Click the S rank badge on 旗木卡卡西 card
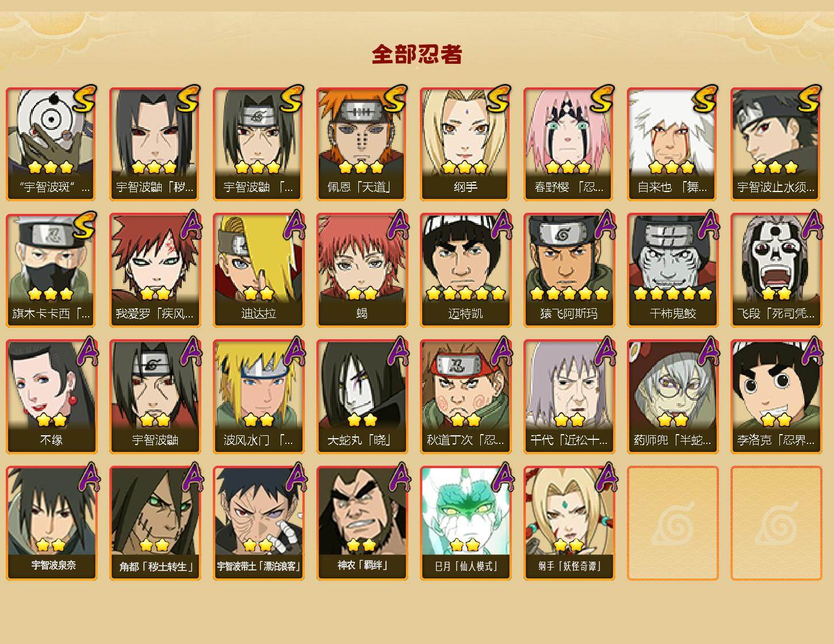 (84, 225)
